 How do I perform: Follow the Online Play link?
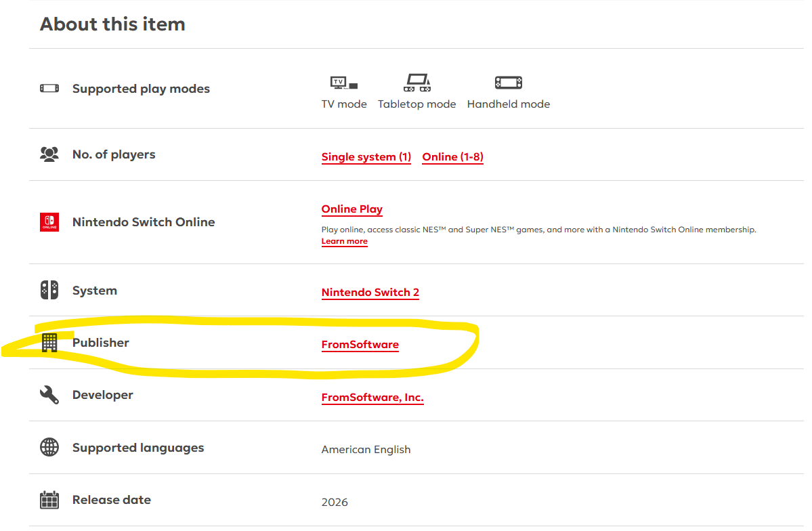(351, 209)
